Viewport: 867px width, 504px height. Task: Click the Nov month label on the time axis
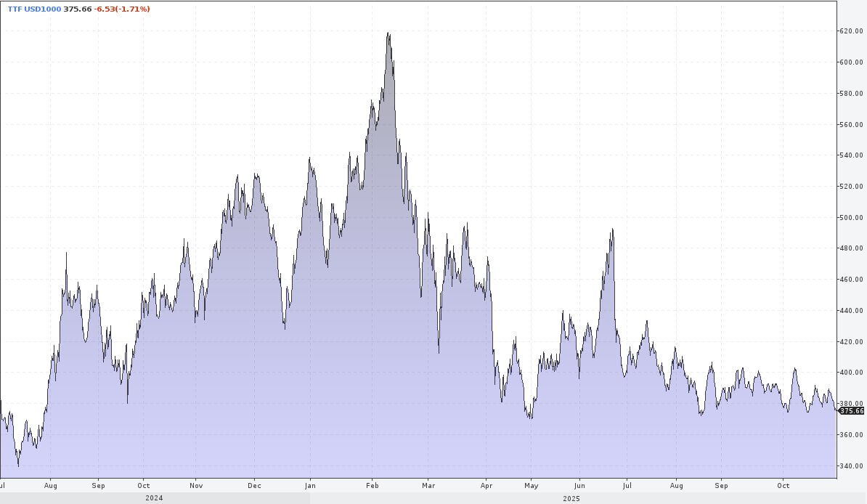[196, 485]
